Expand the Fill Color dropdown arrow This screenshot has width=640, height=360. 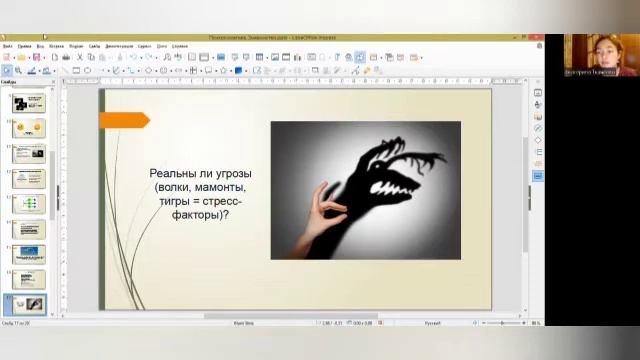tap(54, 71)
